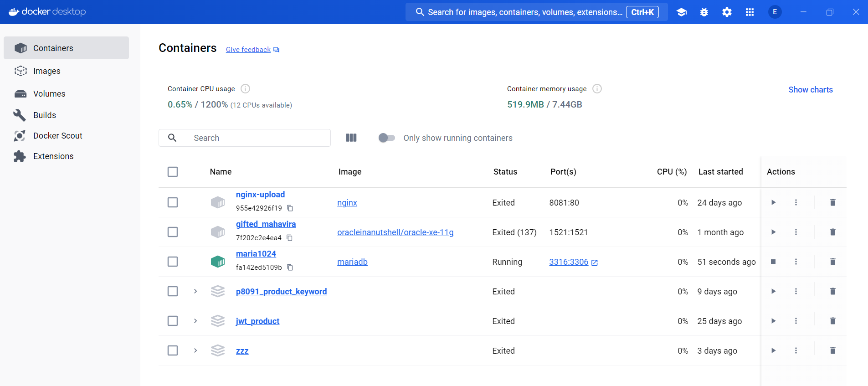
Task: Go to Images in the sidebar
Action: (x=66, y=71)
